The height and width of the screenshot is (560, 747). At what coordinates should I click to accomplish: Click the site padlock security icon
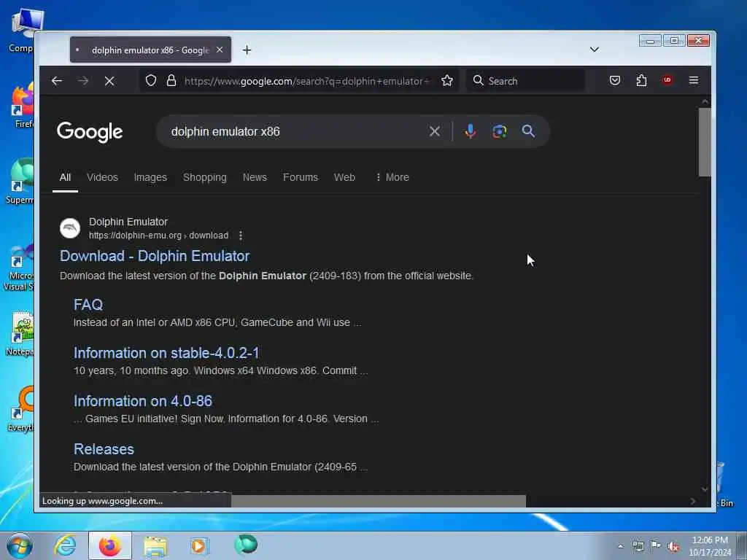pyautogui.click(x=171, y=80)
